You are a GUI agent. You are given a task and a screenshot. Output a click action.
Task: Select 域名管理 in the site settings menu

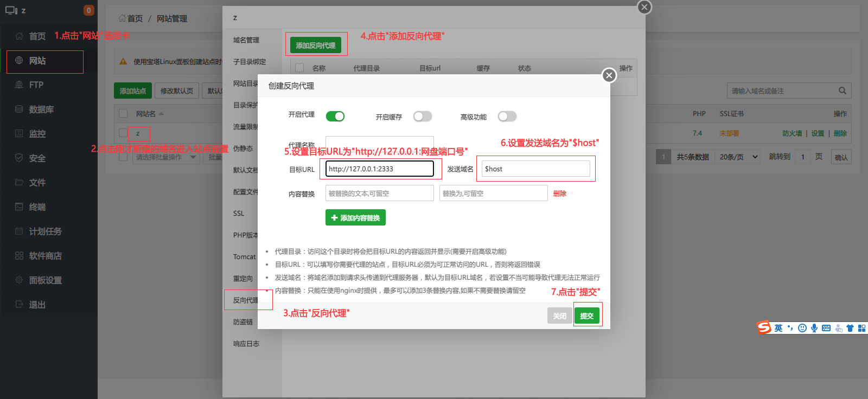(x=246, y=40)
